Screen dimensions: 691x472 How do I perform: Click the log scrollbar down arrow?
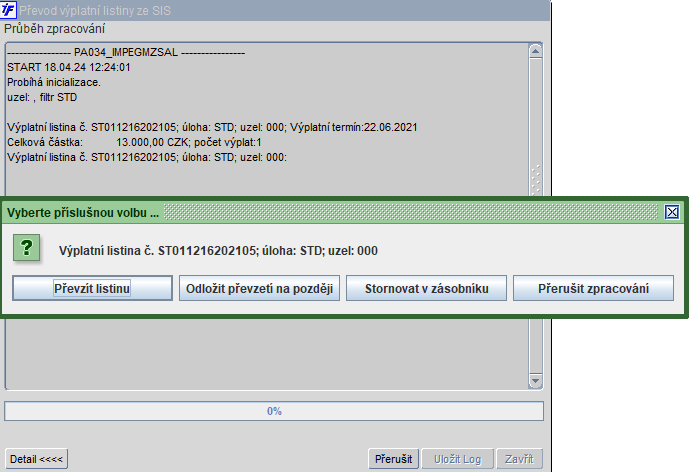[535, 381]
